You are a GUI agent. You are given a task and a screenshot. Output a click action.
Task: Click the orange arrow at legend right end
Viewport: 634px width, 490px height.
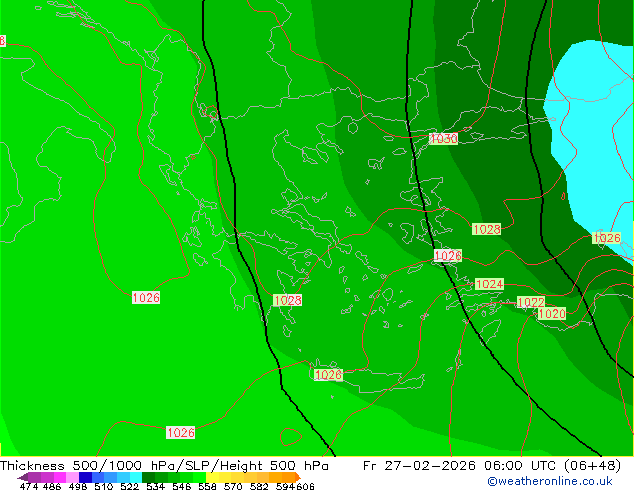coord(298,477)
